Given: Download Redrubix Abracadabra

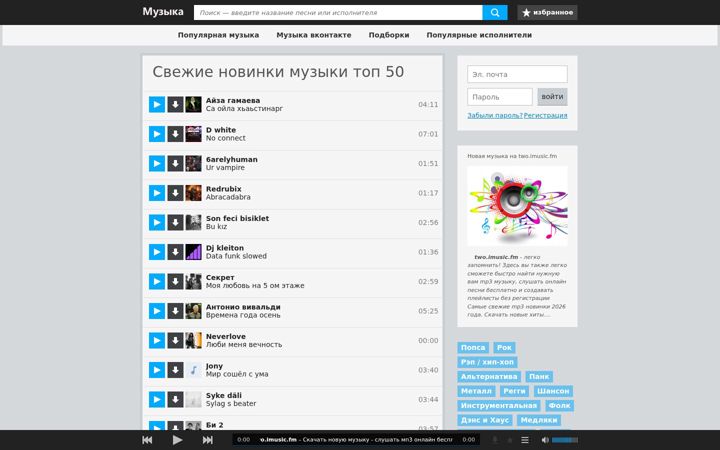Looking at the screenshot, I should click(175, 193).
